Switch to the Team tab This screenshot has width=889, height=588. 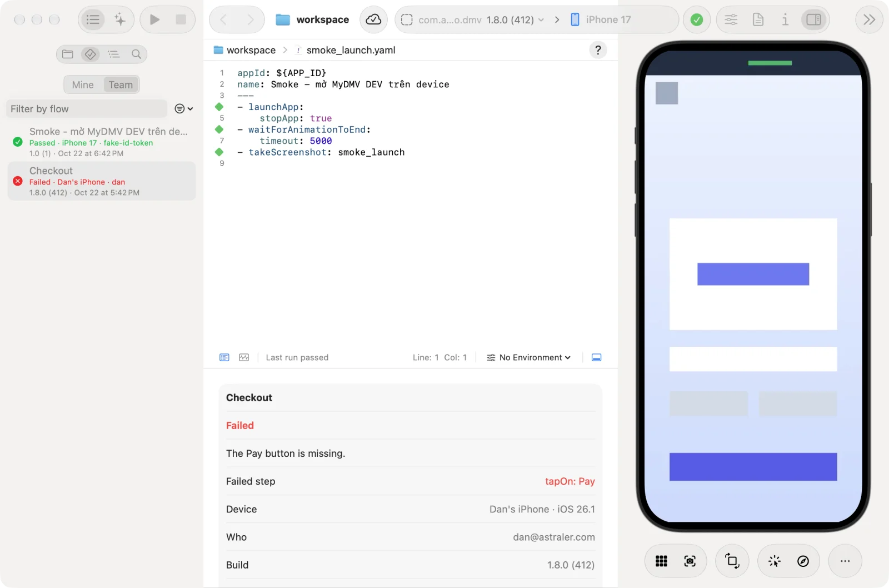(121, 84)
